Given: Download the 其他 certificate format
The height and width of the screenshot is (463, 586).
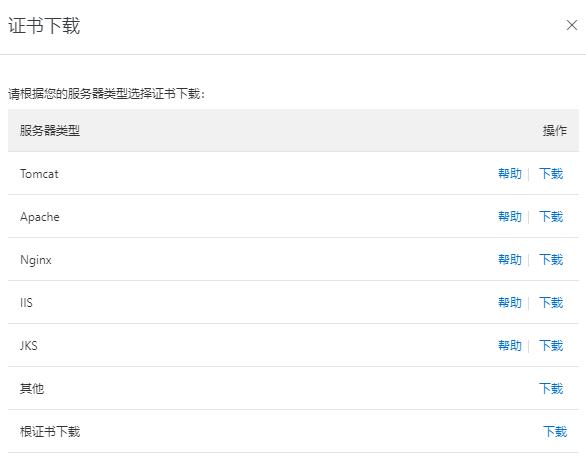Looking at the screenshot, I should click(x=551, y=389).
